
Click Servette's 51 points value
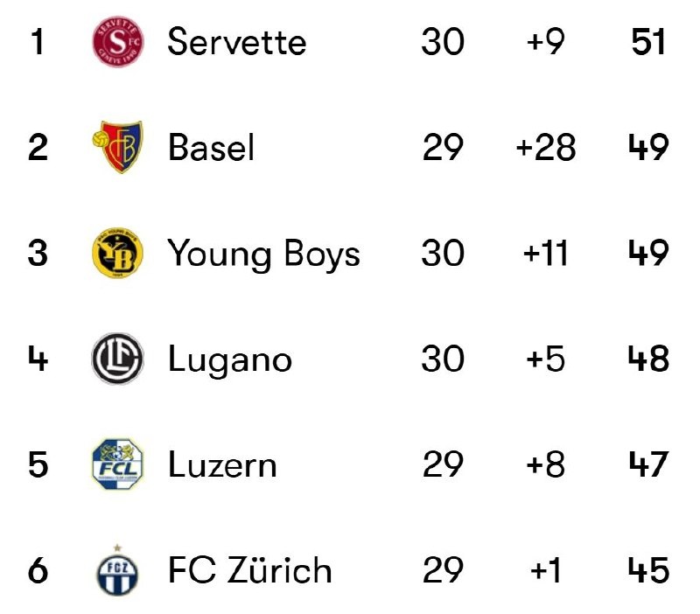pos(648,42)
